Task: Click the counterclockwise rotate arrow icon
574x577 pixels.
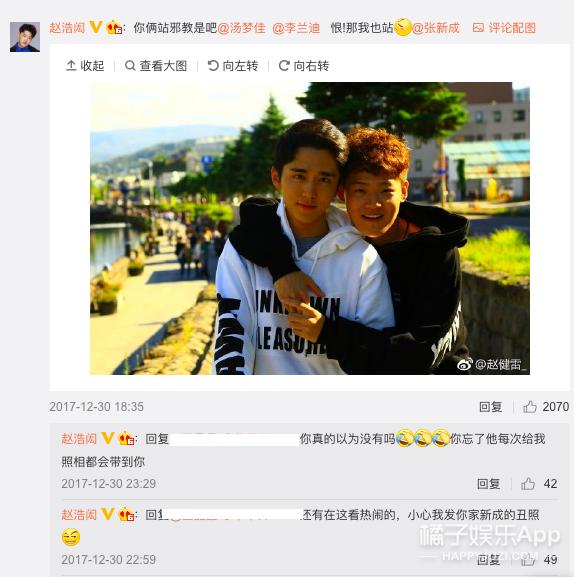Action: (x=213, y=66)
